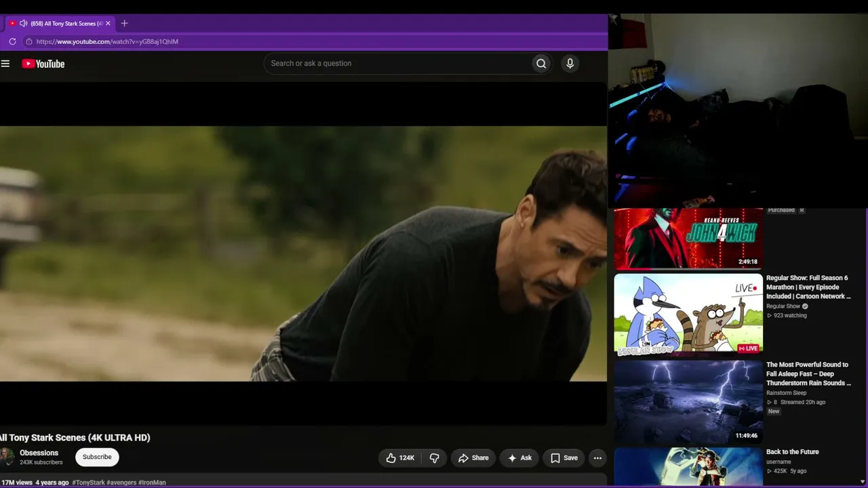The height and width of the screenshot is (488, 868).
Task: Open the 'Back to the Future' title
Action: click(793, 452)
